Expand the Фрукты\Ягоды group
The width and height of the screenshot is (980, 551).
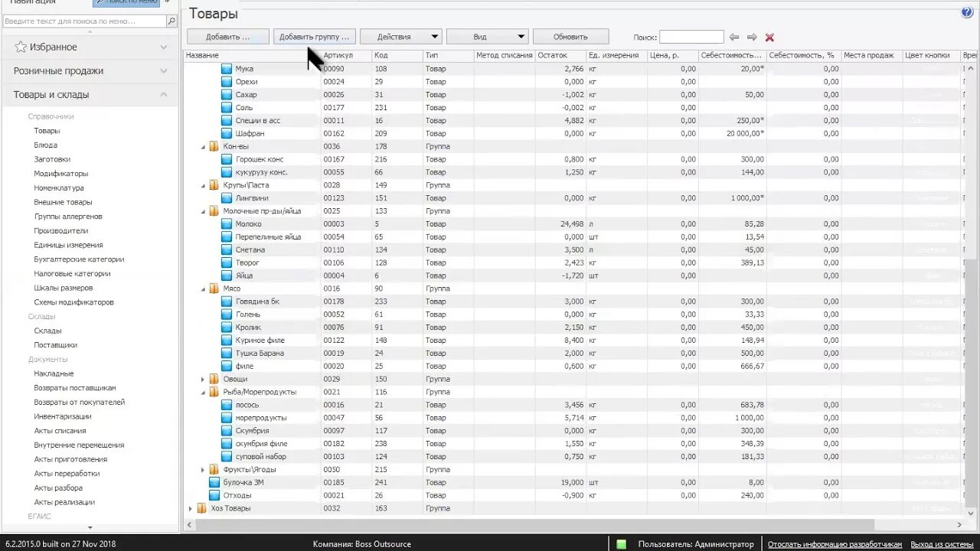pyautogui.click(x=203, y=469)
